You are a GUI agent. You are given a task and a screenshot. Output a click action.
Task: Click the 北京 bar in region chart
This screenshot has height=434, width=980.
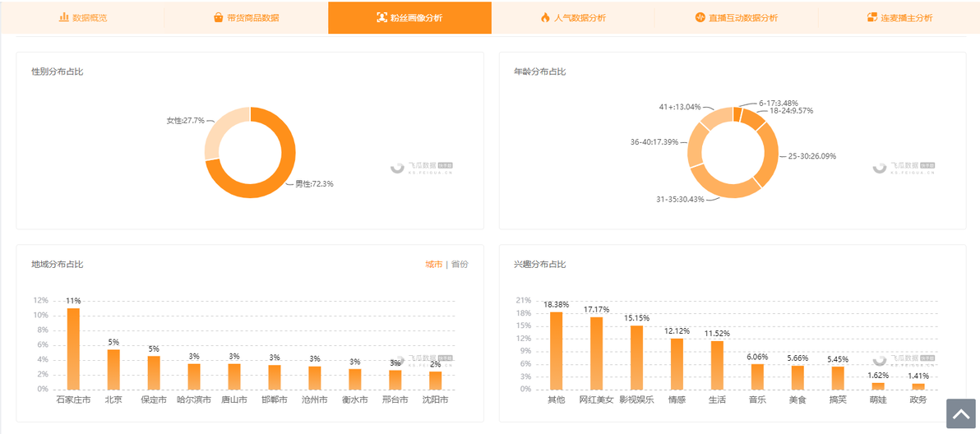pyautogui.click(x=113, y=369)
